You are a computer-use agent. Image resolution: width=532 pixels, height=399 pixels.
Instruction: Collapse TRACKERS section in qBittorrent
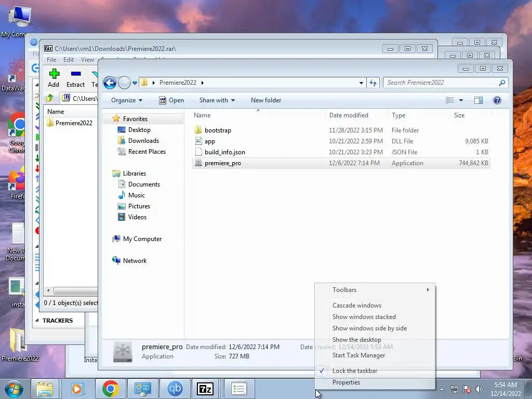37,320
